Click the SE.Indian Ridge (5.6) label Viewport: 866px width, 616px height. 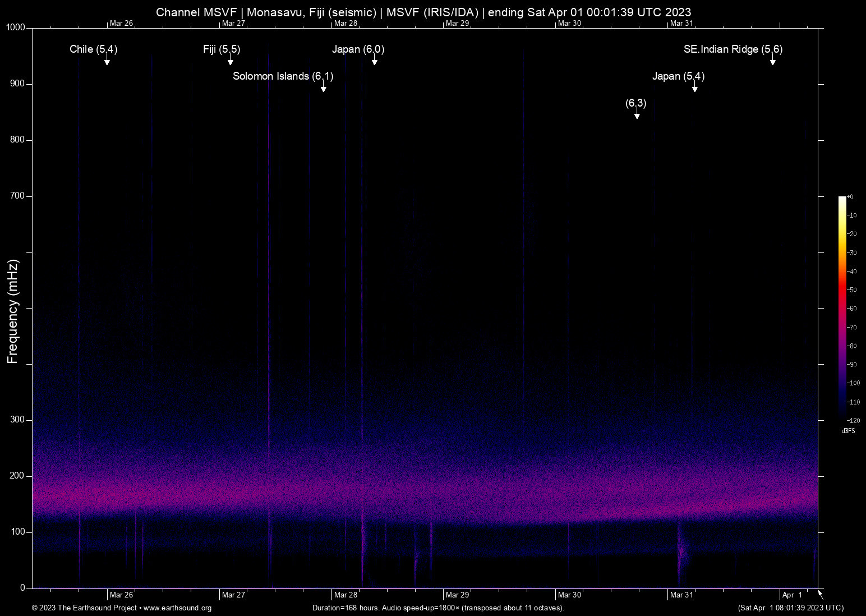[x=733, y=49]
